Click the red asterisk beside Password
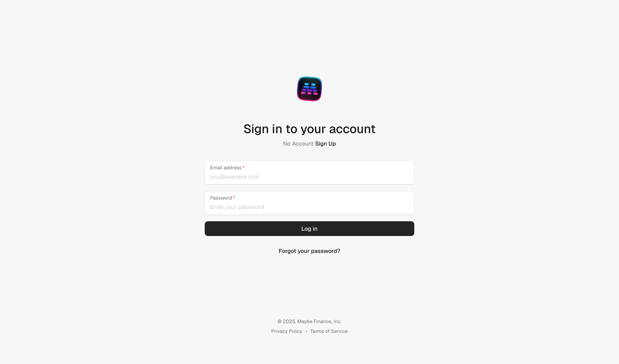Image resolution: width=619 pixels, height=364 pixels. point(234,197)
